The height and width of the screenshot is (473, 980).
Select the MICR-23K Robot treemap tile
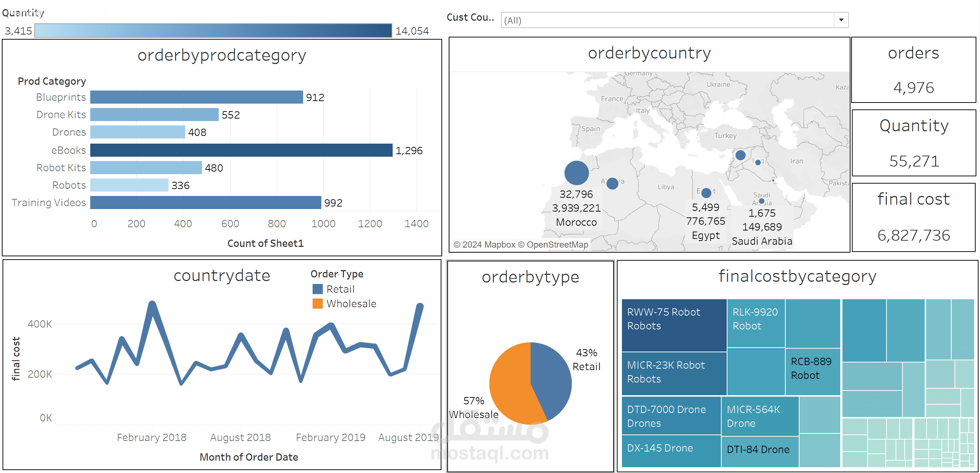[x=674, y=373]
